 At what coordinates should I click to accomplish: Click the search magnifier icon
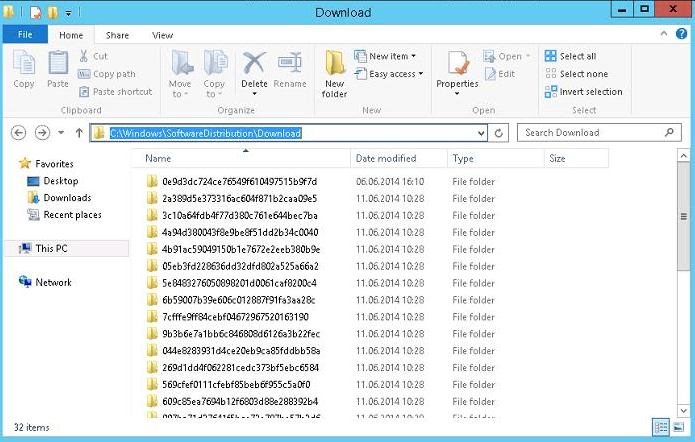(669, 132)
